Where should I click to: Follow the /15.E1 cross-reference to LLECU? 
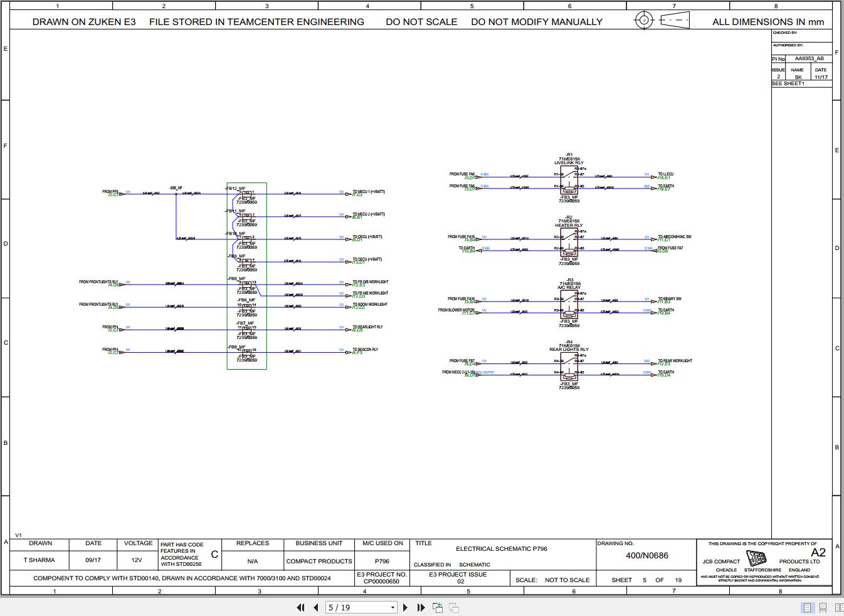click(663, 177)
